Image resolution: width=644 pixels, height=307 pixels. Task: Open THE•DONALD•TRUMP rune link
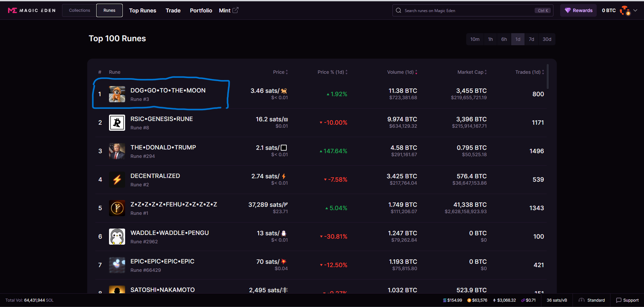(x=163, y=147)
